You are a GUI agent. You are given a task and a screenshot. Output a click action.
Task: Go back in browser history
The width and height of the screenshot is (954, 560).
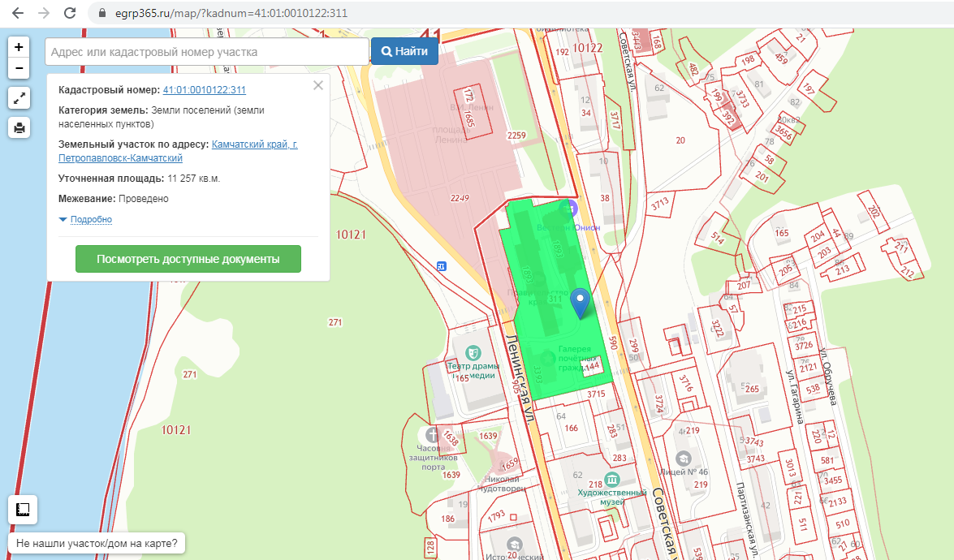pos(18,13)
